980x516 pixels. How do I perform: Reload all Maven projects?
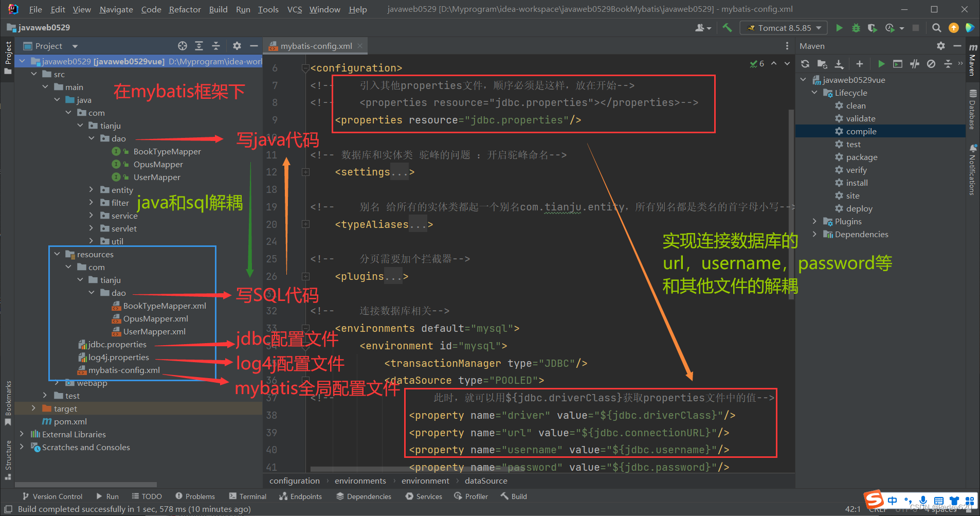pyautogui.click(x=805, y=64)
